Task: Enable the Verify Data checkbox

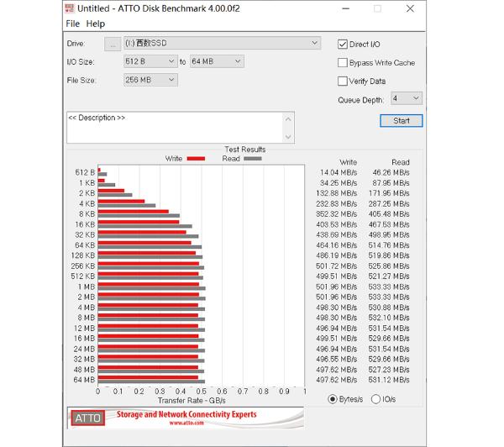Action: 343,81
